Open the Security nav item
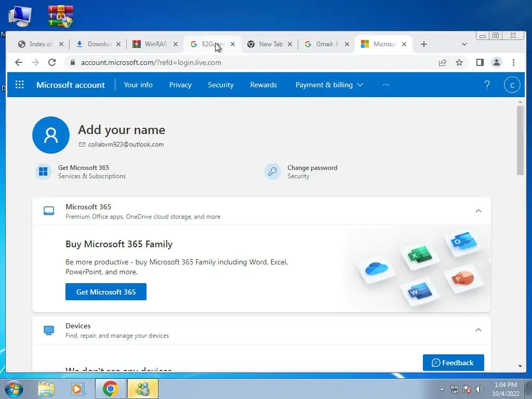Viewport: 532px width, 399px height. pos(220,85)
